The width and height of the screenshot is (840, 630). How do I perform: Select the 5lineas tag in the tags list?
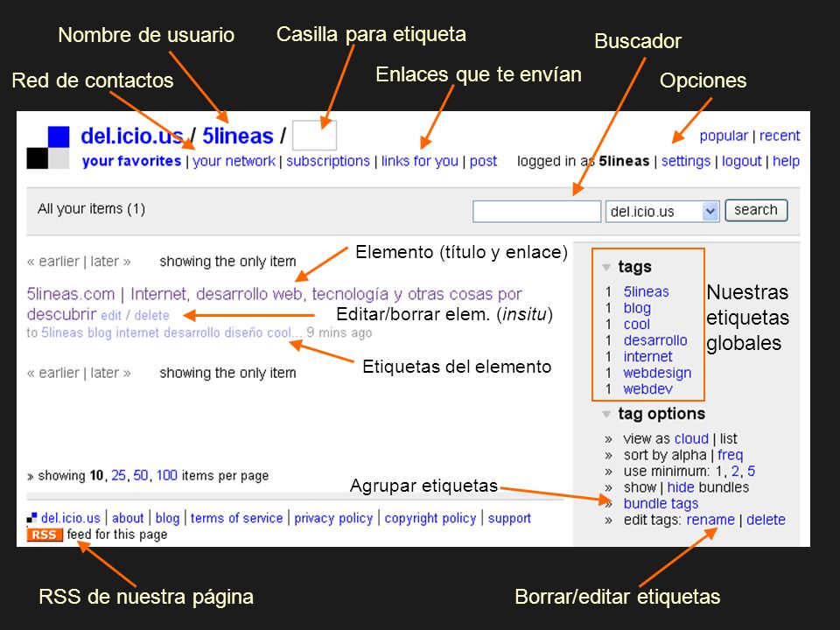pyautogui.click(x=646, y=292)
